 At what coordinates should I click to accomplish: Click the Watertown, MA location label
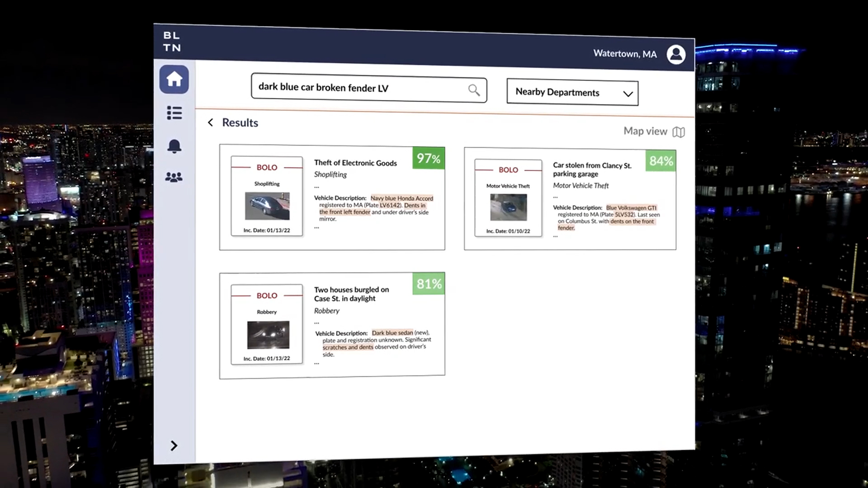pos(625,54)
